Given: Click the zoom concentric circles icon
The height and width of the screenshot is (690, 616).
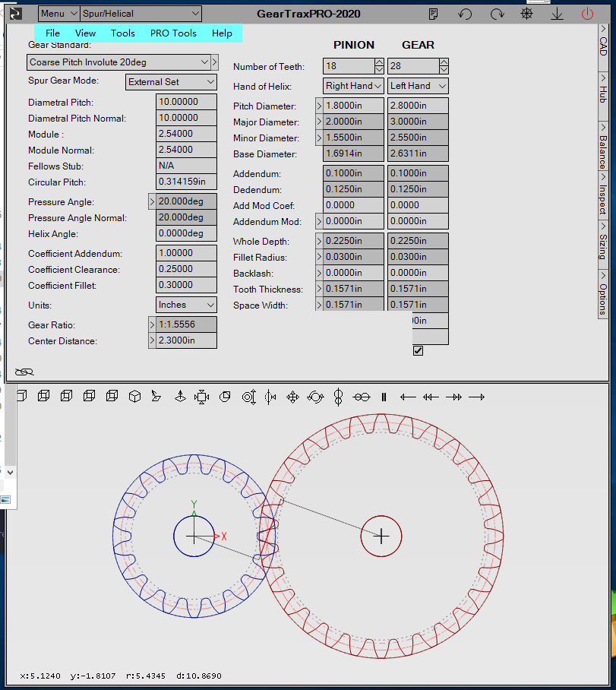Looking at the screenshot, I should [x=249, y=397].
